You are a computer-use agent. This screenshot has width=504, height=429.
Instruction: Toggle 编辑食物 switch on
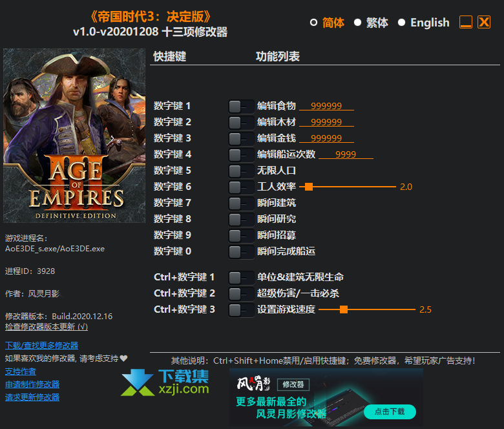[x=241, y=107]
